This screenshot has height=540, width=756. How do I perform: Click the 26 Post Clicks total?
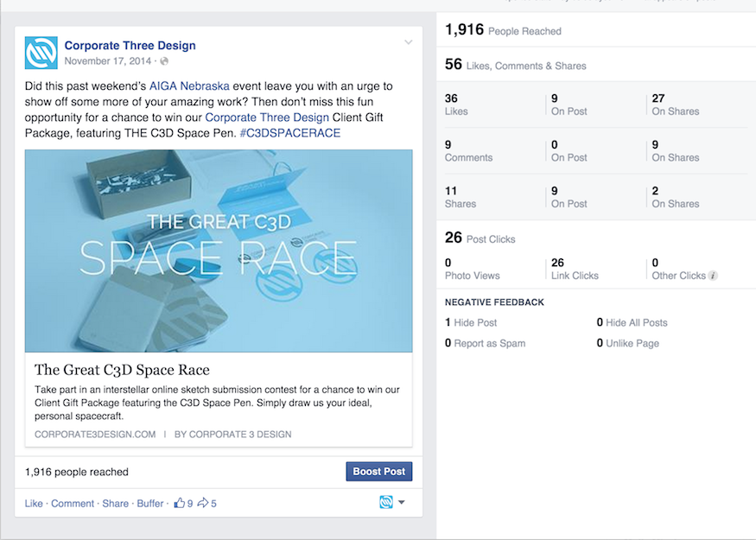coord(480,238)
